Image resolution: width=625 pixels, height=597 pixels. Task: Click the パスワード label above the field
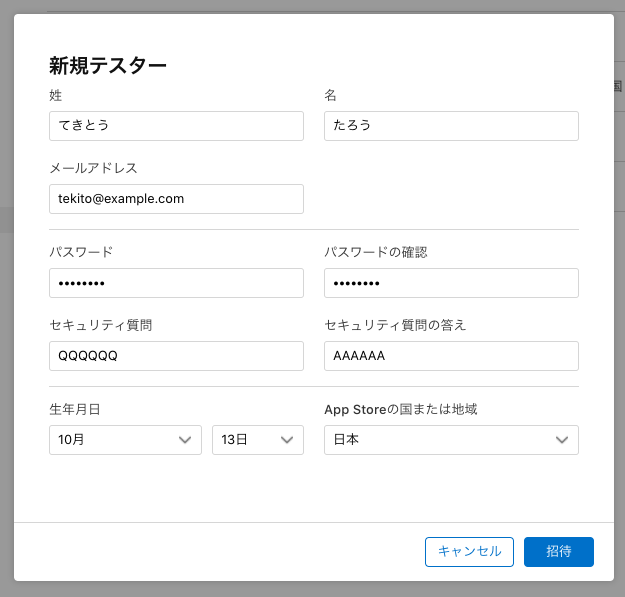tap(81, 252)
